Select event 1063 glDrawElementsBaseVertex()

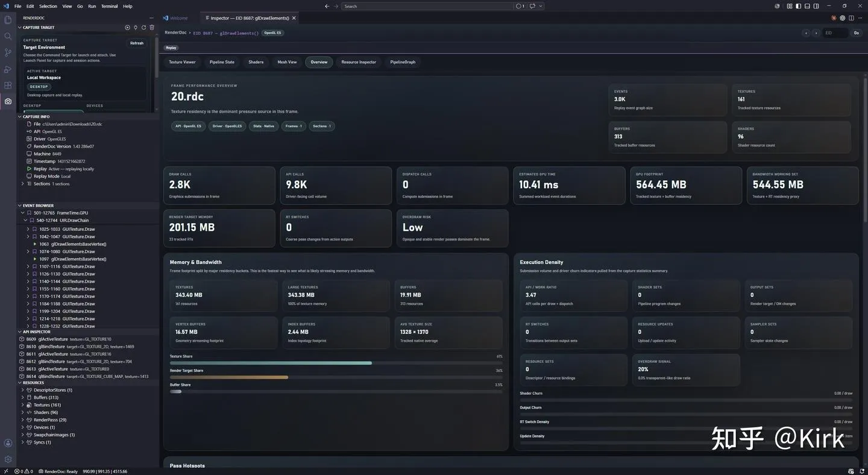[x=88, y=244]
